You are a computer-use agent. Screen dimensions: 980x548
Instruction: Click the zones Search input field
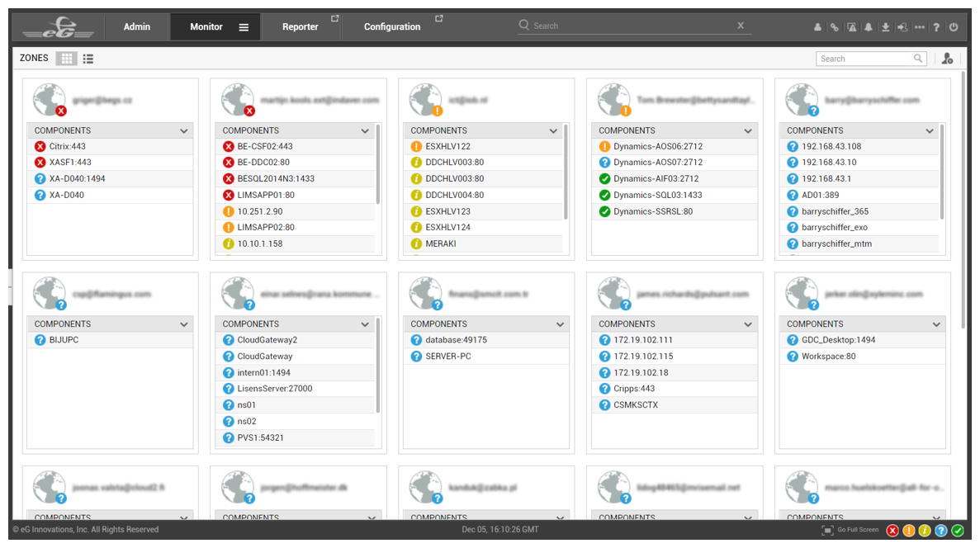[x=864, y=59]
